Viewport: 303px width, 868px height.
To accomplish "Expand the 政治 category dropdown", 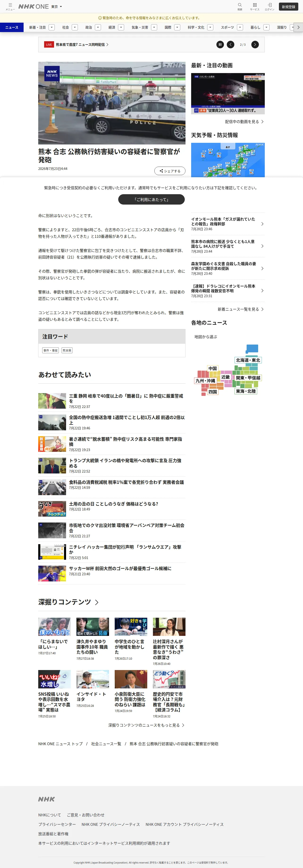I will point(98,27).
